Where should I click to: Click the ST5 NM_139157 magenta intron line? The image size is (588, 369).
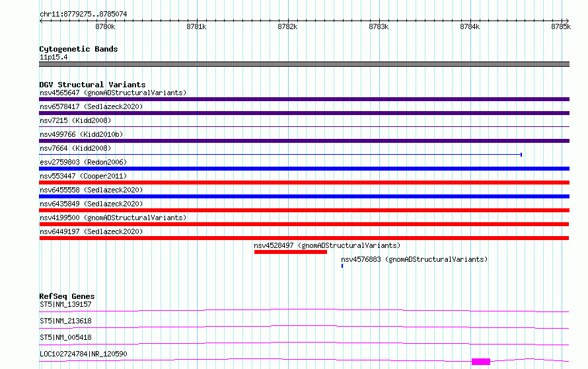pyautogui.click(x=304, y=309)
